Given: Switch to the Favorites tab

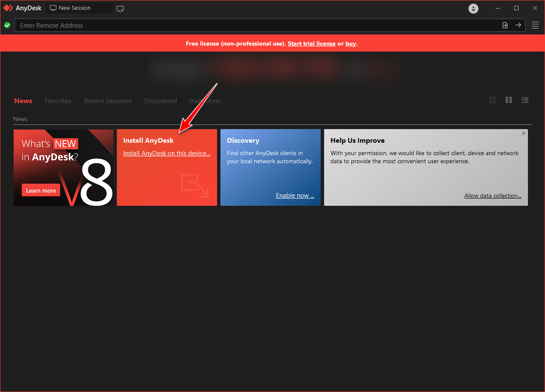Looking at the screenshot, I should pos(58,101).
